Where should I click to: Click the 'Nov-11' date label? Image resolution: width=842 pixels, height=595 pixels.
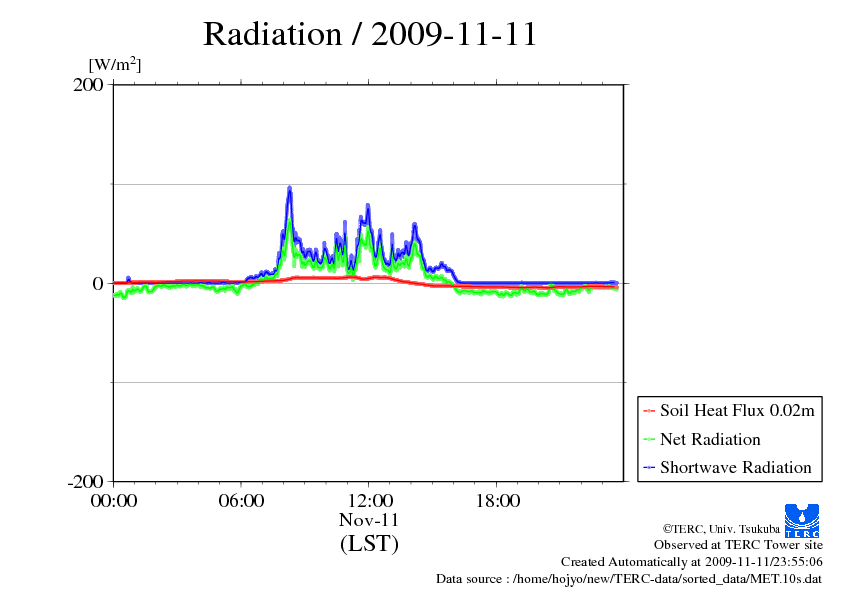point(369,520)
